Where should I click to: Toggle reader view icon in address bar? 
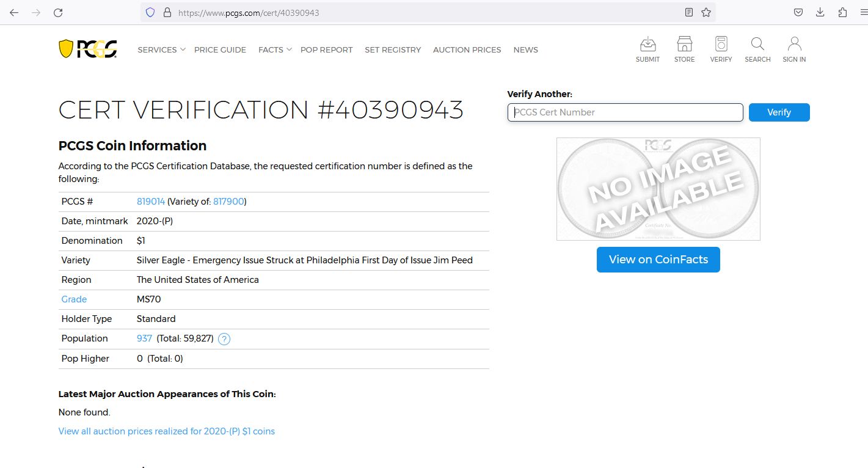pos(689,12)
